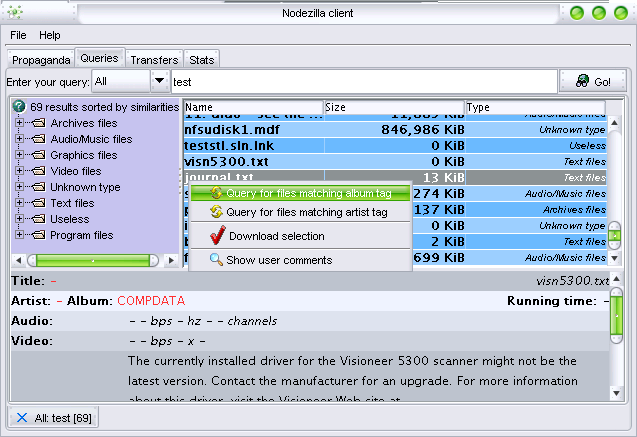
Task: Click the red checkmark Download selection icon
Action: coord(217,236)
